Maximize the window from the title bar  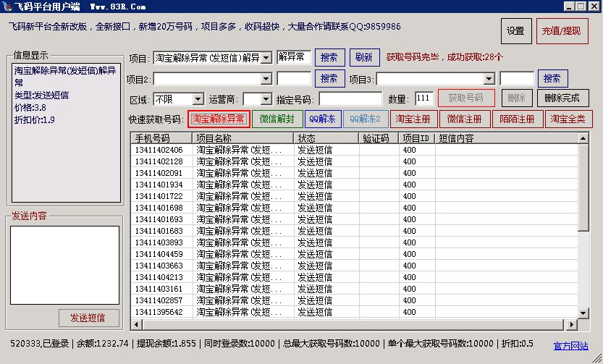(581, 6)
